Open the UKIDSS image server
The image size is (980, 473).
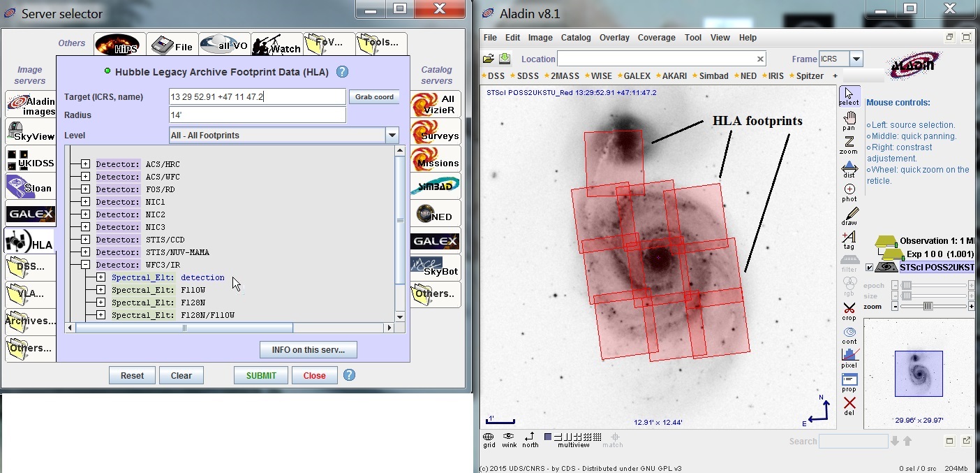click(x=30, y=159)
